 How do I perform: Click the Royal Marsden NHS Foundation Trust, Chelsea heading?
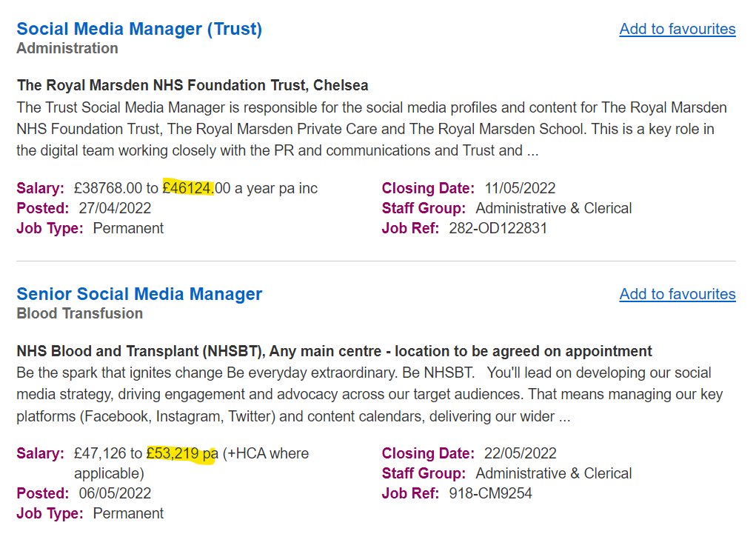click(x=193, y=85)
